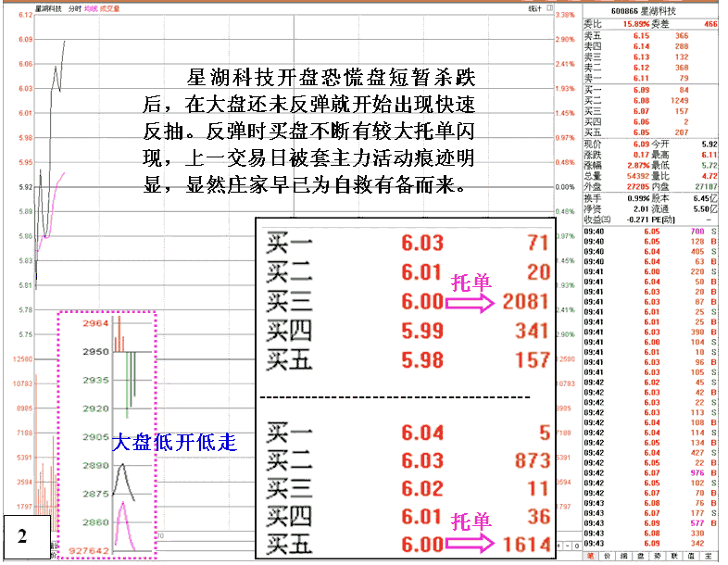The image size is (728, 565).
Task: Select the 卖三 6.13 ask row
Action: tap(650, 57)
